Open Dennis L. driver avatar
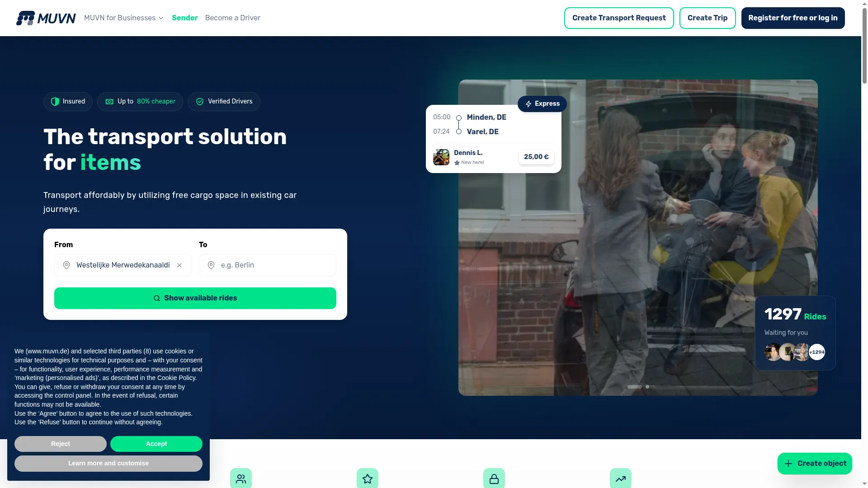This screenshot has width=868, height=488. coord(441,157)
